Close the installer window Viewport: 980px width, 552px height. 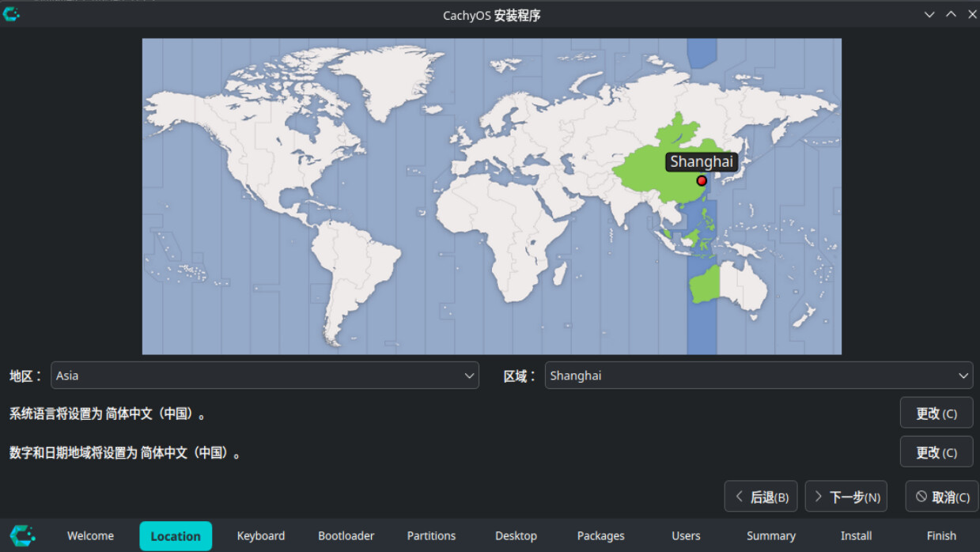tap(972, 14)
